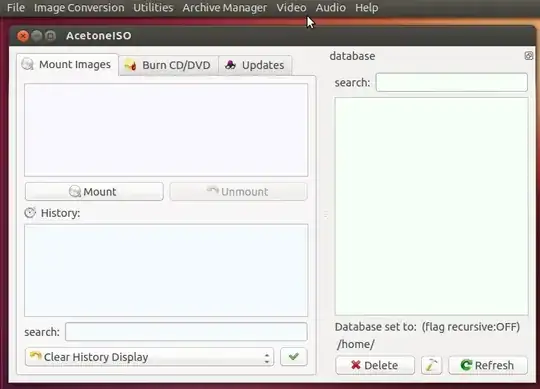Screen dimensions: 540x389
Task: Click the Burn CD/DVD flame icon
Action: (131, 65)
